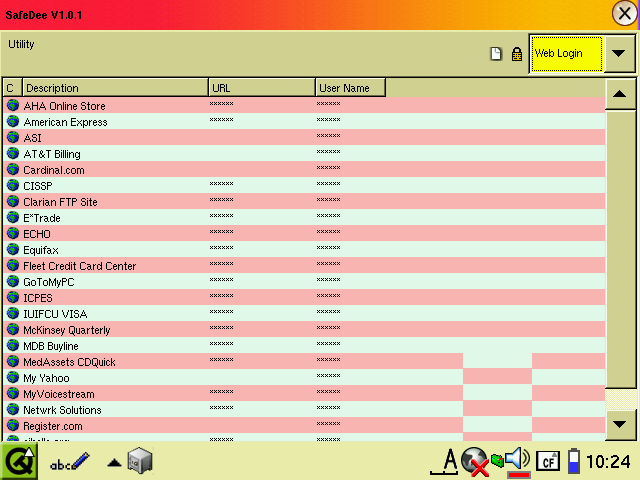This screenshot has width=640, height=480.
Task: Click globe icon beside ASI
Action: point(13,137)
